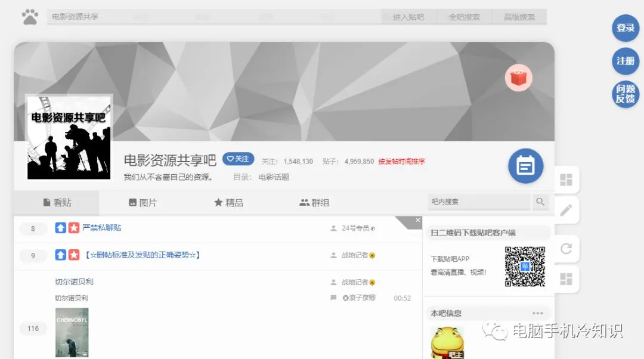Click the QR code image
Image resolution: width=644 pixels, height=359 pixels.
(525, 267)
